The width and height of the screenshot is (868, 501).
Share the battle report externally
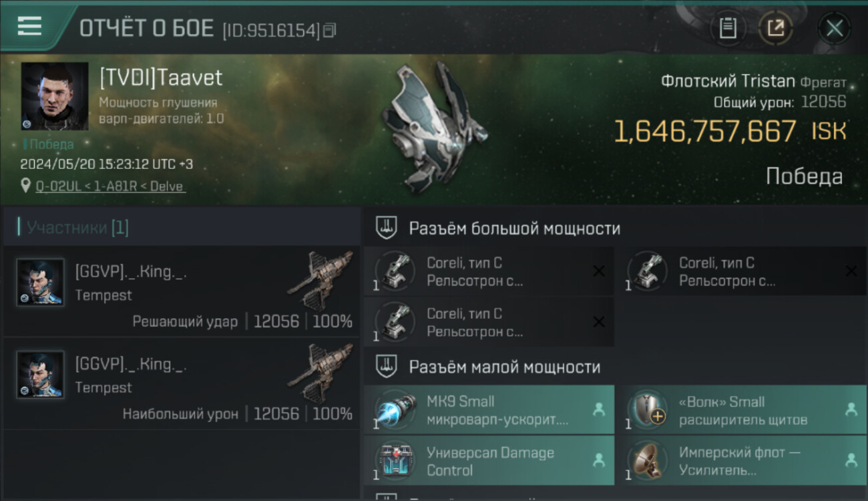point(776,28)
